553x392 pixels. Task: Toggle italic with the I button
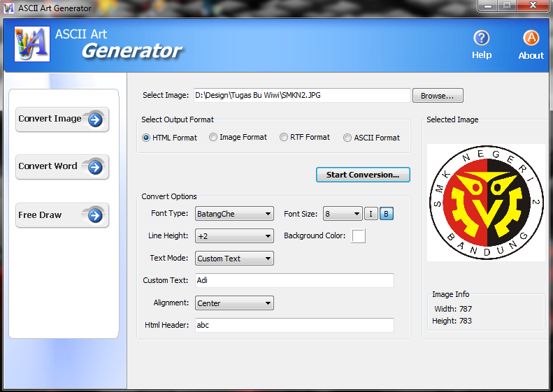coord(371,214)
